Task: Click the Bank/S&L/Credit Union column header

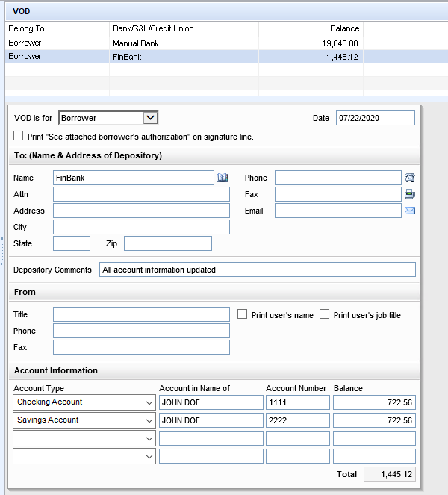Action: point(153,28)
